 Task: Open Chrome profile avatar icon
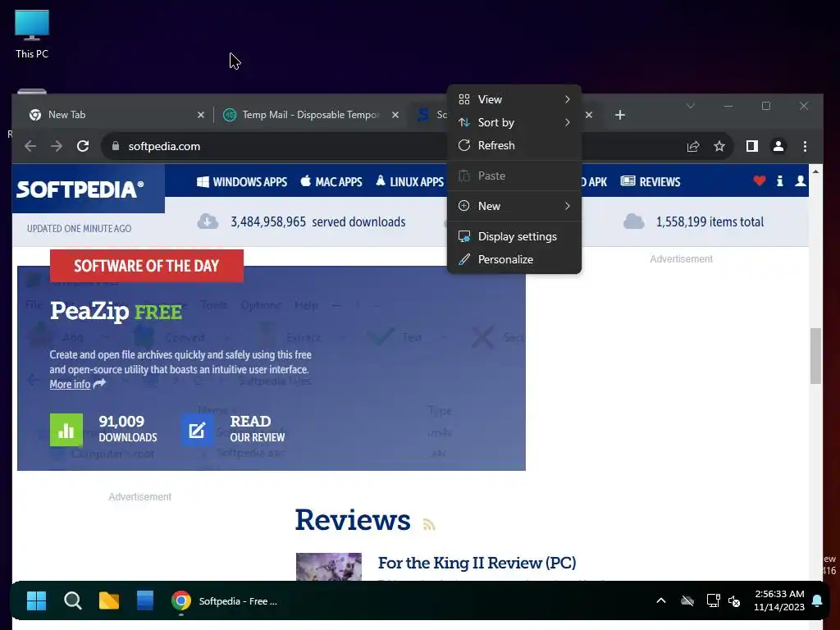point(778,146)
